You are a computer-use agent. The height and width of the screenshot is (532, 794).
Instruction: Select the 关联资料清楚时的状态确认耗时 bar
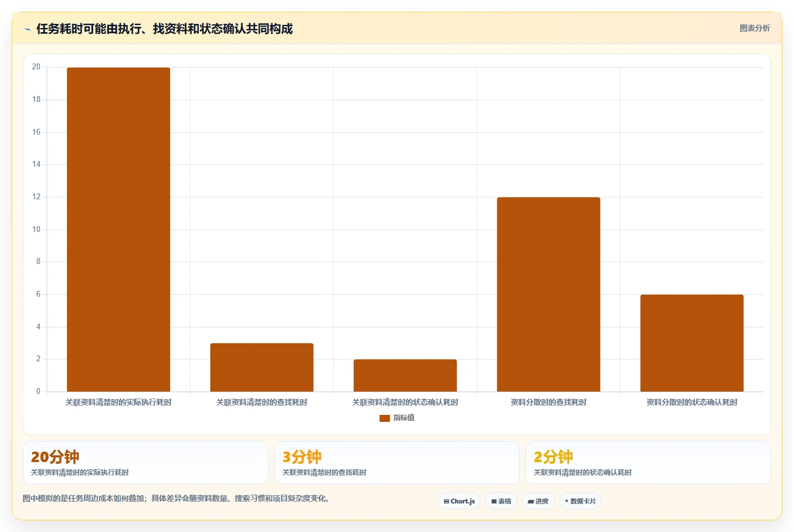(405, 375)
